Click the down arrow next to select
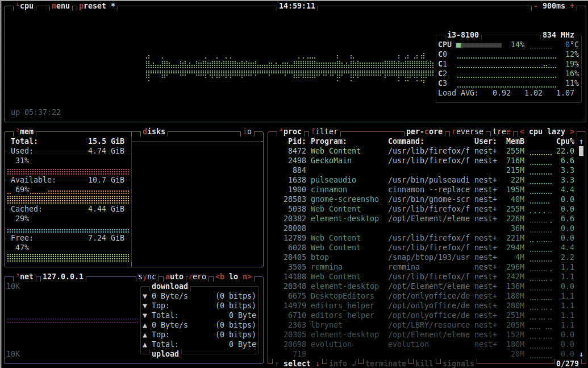The width and height of the screenshot is (588, 368). pyautogui.click(x=317, y=363)
